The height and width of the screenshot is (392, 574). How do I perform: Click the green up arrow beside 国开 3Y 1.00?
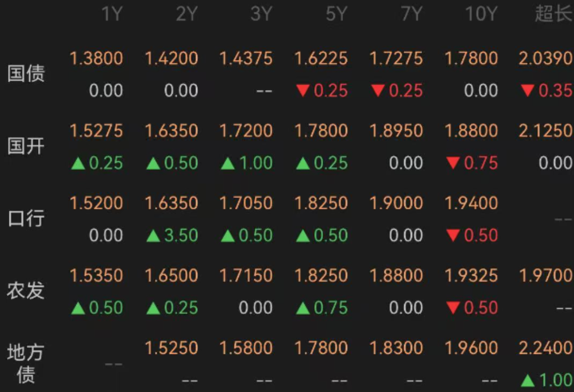pos(228,163)
